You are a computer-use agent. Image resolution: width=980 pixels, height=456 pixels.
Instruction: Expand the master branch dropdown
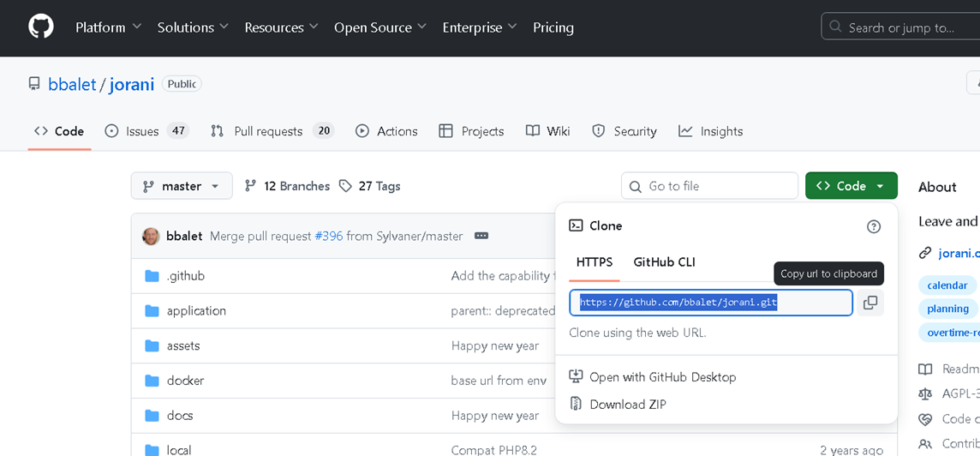tap(182, 186)
